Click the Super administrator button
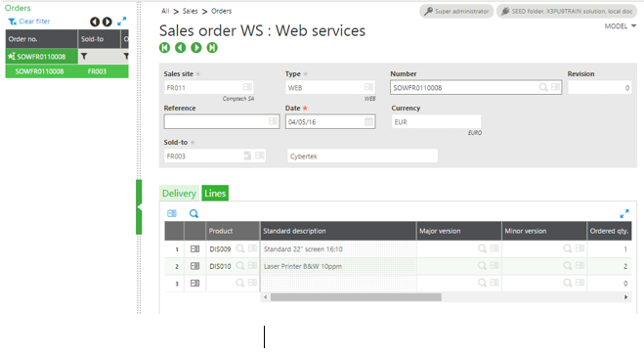Viewport: 644px width, 356px height. 456,11
